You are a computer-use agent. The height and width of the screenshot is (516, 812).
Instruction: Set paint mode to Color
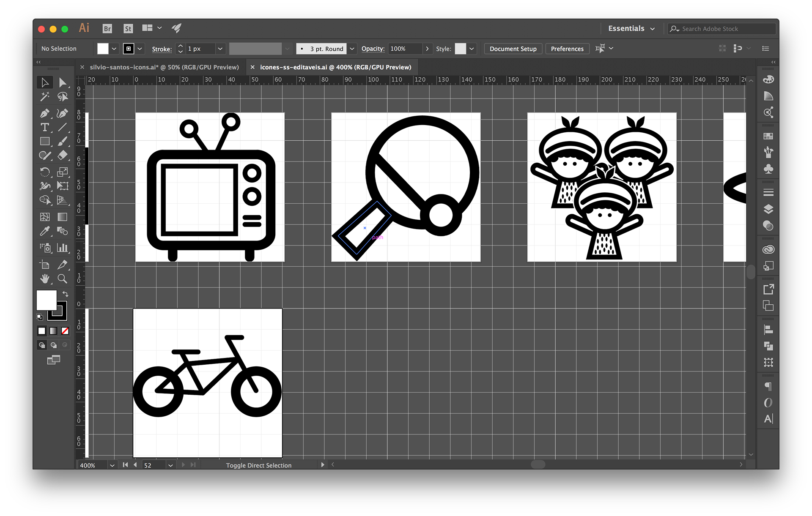41,331
